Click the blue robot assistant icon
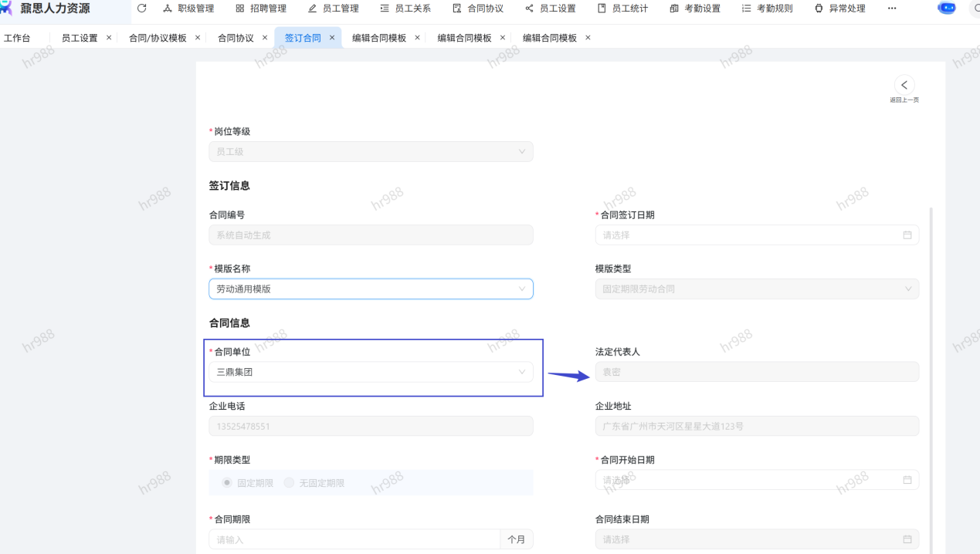The image size is (980, 554). [946, 8]
